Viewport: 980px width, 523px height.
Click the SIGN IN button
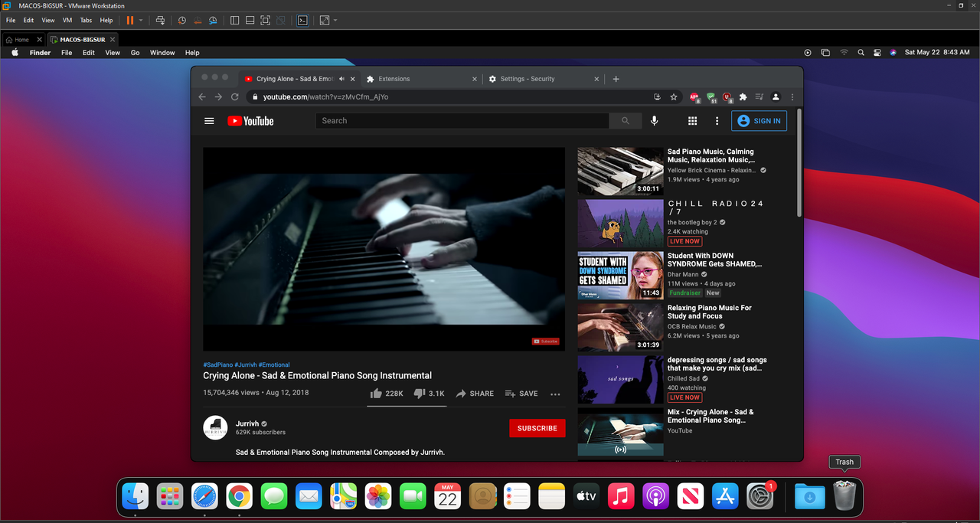point(759,121)
